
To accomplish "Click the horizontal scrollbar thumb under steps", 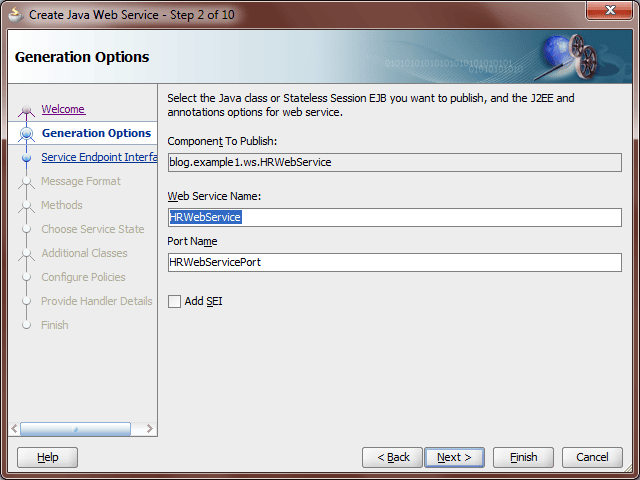I will tap(76, 429).
